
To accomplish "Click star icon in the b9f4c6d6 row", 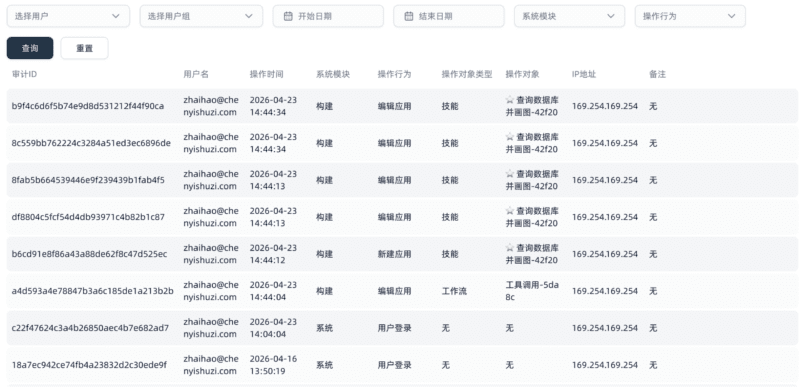I will pyautogui.click(x=510, y=100).
